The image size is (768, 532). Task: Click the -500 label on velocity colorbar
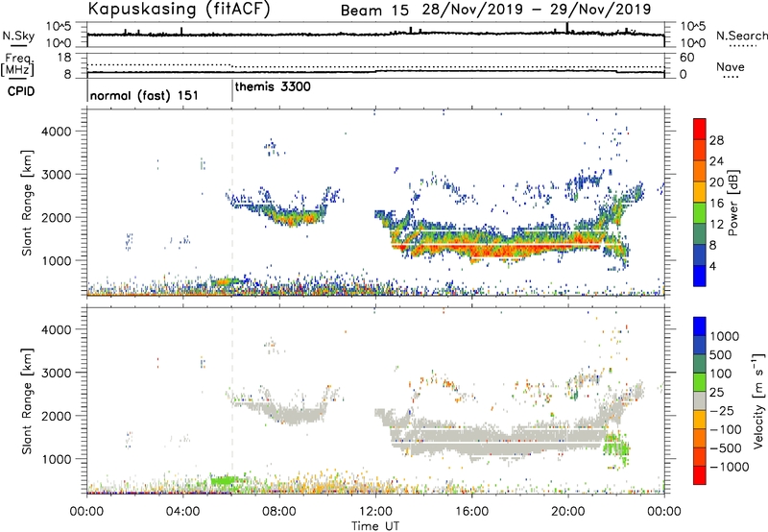726,448
